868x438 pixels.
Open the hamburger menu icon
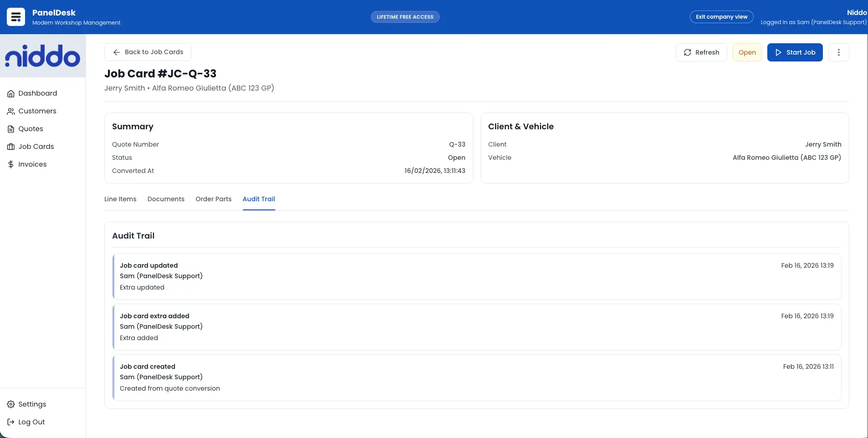(15, 17)
